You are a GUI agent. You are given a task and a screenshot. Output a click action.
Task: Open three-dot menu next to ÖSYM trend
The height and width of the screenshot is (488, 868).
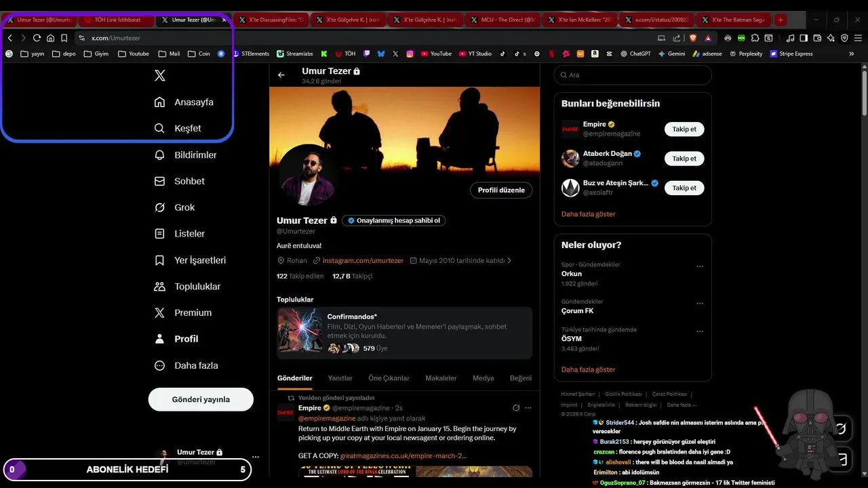pyautogui.click(x=700, y=331)
